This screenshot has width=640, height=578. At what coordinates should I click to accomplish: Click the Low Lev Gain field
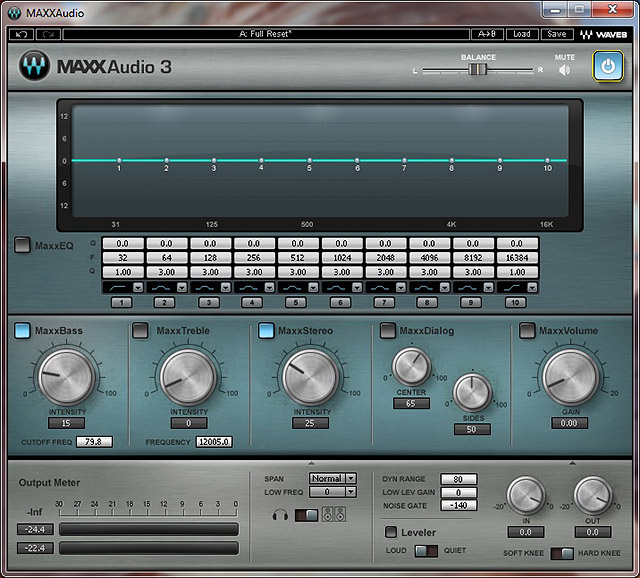[x=458, y=492]
